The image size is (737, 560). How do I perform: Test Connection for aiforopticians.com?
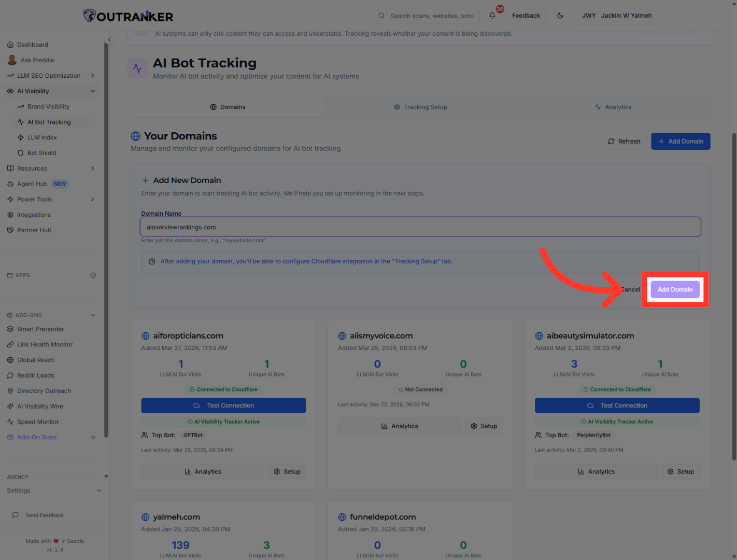[223, 405]
